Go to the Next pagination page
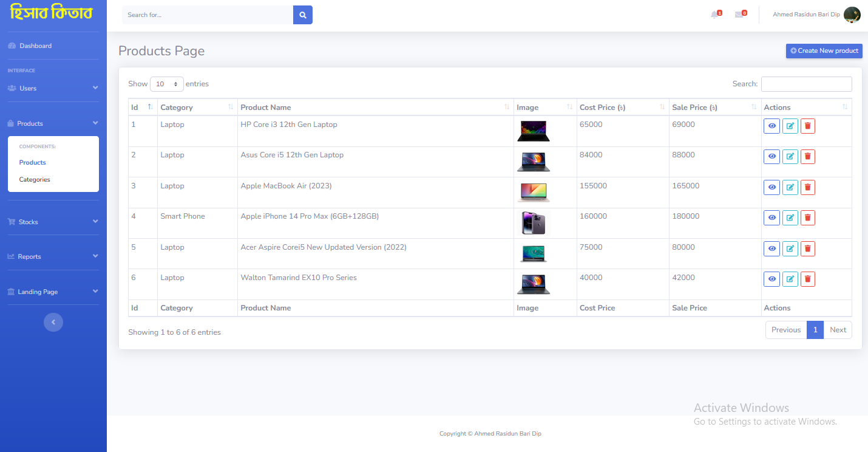The image size is (868, 452). click(838, 329)
